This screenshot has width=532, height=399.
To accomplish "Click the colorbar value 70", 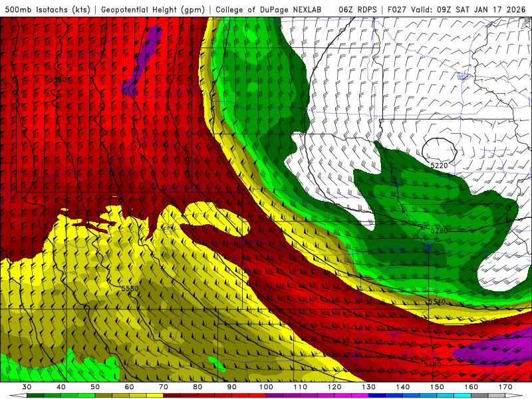I will [x=164, y=387].
